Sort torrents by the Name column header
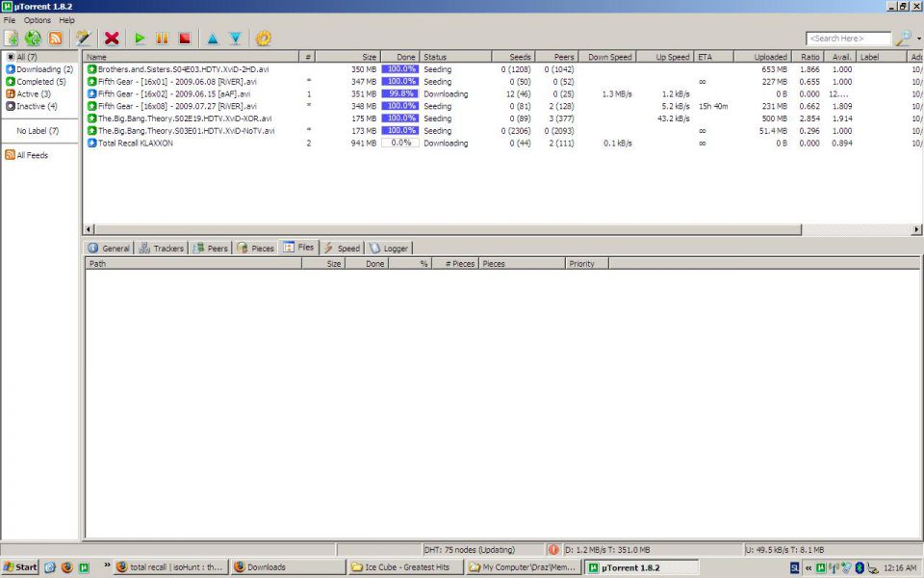This screenshot has width=924, height=578. [x=192, y=57]
